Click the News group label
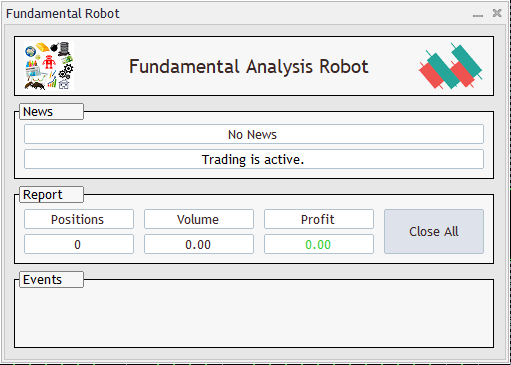This screenshot has height=365, width=511. [51, 112]
